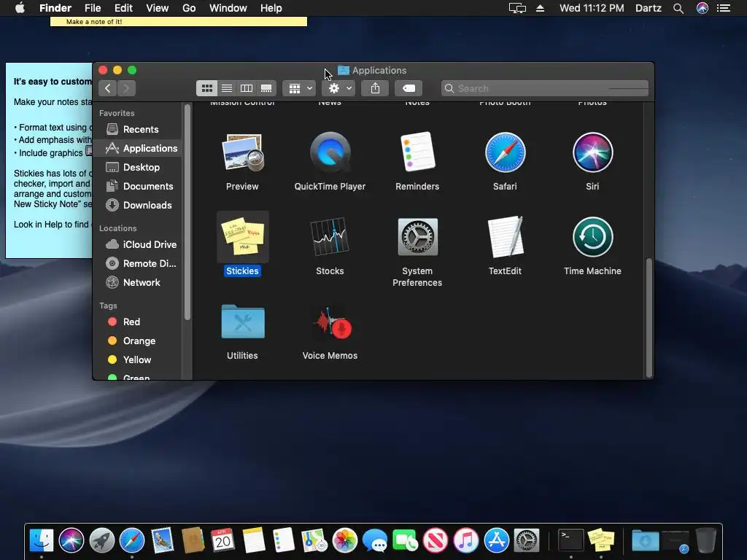Viewport: 747px width, 560px height.
Task: Open the Trash in the Dock
Action: [x=706, y=540]
